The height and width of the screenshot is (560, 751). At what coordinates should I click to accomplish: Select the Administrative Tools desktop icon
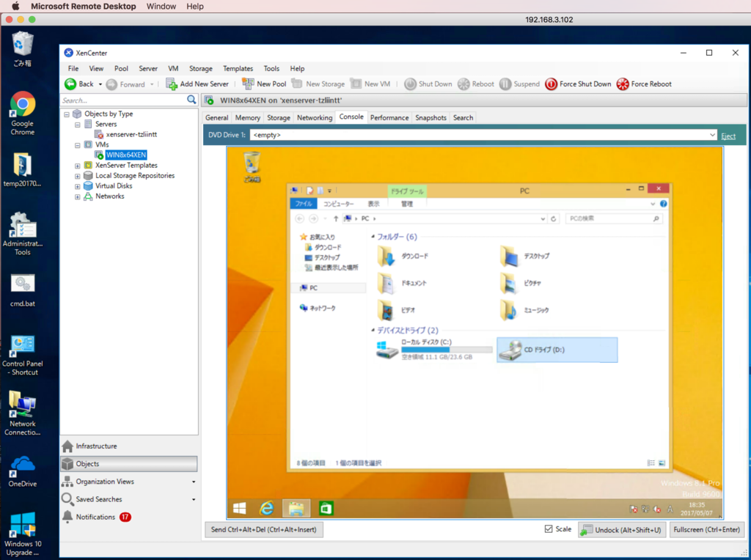(x=23, y=234)
